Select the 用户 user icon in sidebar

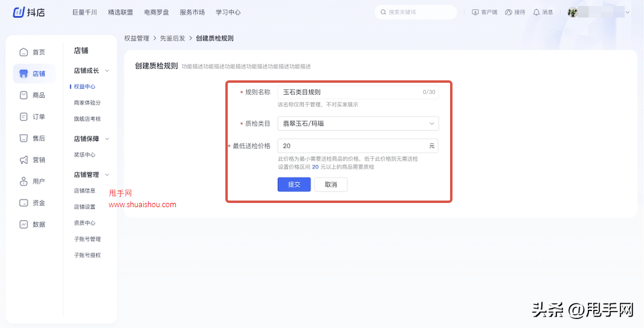click(x=24, y=181)
